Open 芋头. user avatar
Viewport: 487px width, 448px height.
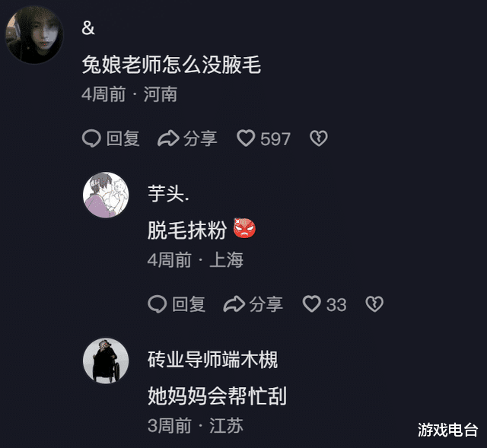[x=106, y=195]
